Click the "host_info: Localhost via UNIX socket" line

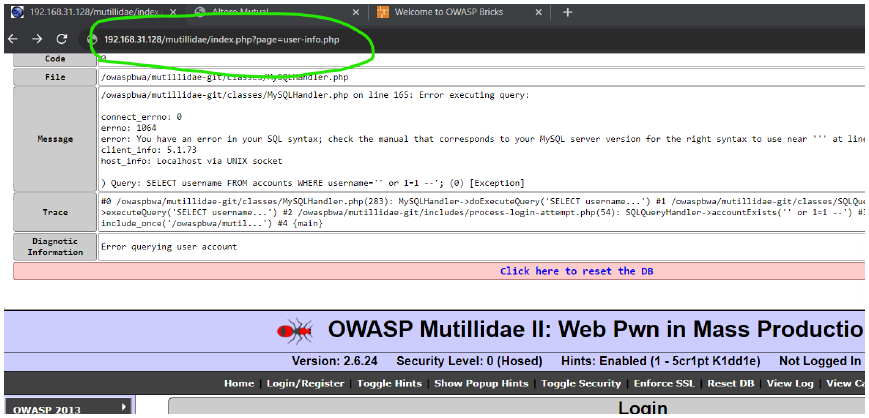pyautogui.click(x=191, y=161)
